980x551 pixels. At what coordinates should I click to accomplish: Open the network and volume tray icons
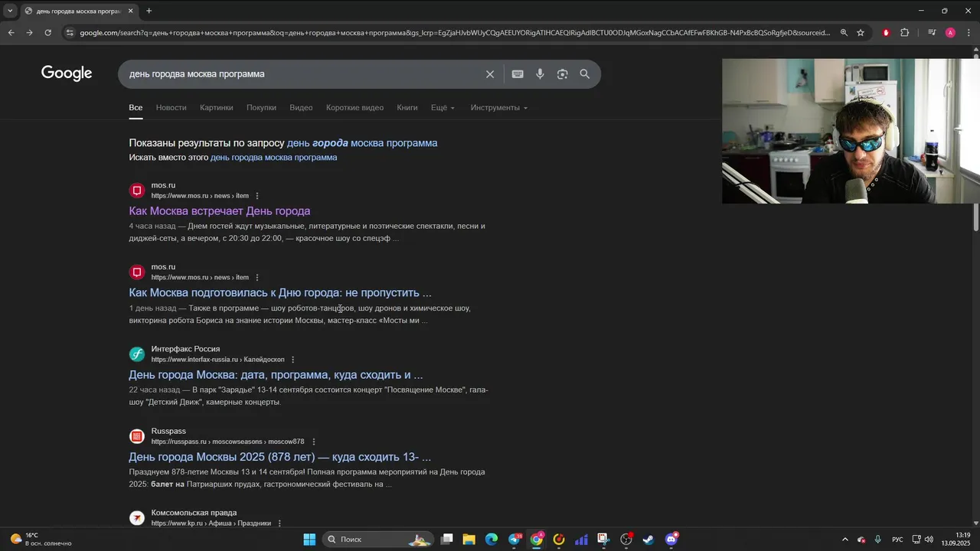[922, 540]
